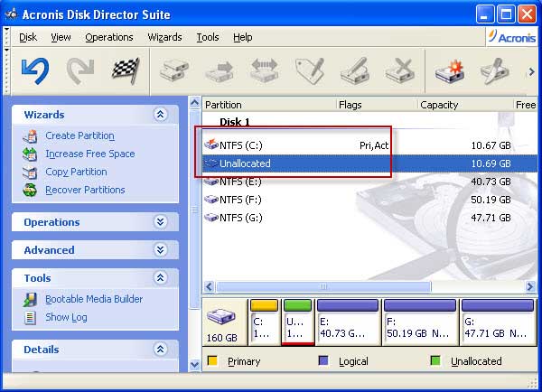Click the 160 GB disk icon
The width and height of the screenshot is (542, 392).
pyautogui.click(x=221, y=318)
